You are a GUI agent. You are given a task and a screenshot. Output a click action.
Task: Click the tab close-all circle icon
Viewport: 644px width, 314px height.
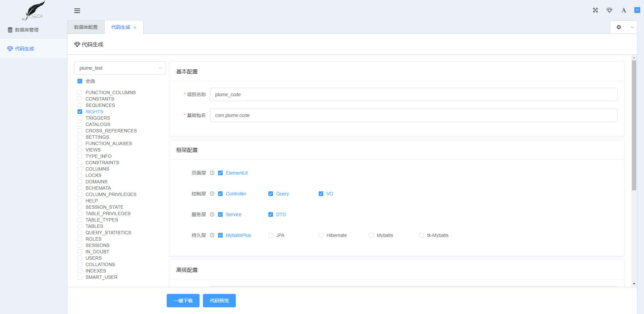point(619,27)
